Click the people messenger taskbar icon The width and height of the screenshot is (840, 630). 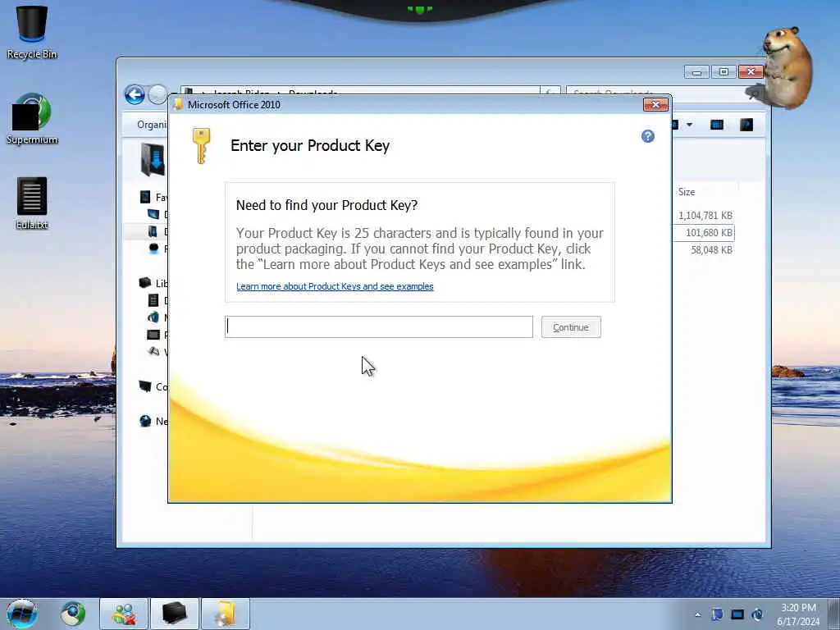(x=124, y=614)
